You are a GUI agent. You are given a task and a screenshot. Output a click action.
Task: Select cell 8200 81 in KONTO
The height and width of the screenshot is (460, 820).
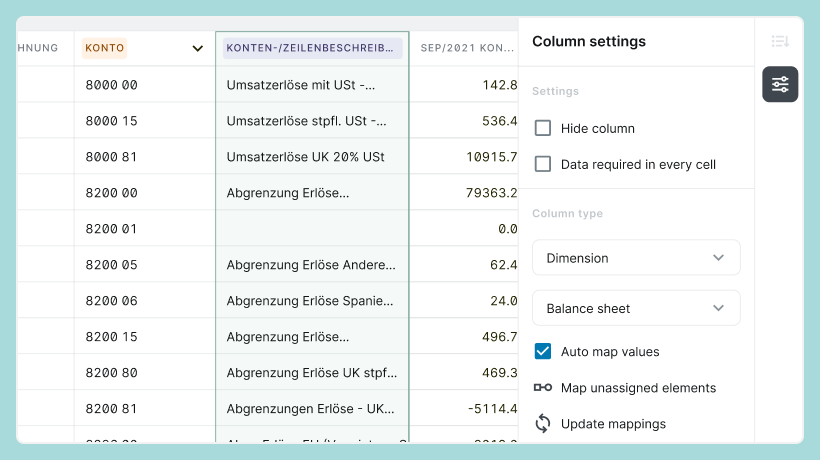point(144,409)
